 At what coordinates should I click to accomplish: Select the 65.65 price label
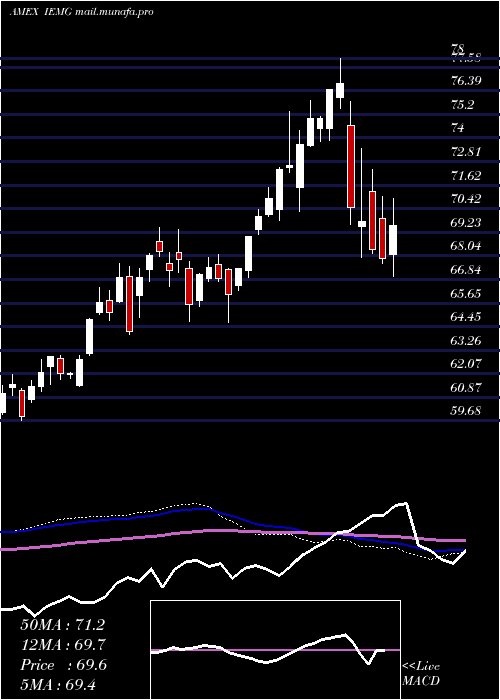click(x=466, y=293)
